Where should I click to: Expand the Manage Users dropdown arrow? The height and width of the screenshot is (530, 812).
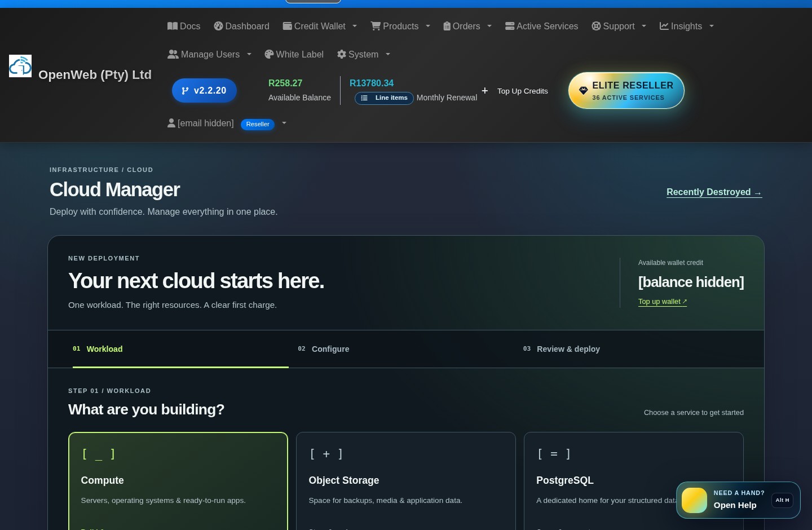pos(249,54)
